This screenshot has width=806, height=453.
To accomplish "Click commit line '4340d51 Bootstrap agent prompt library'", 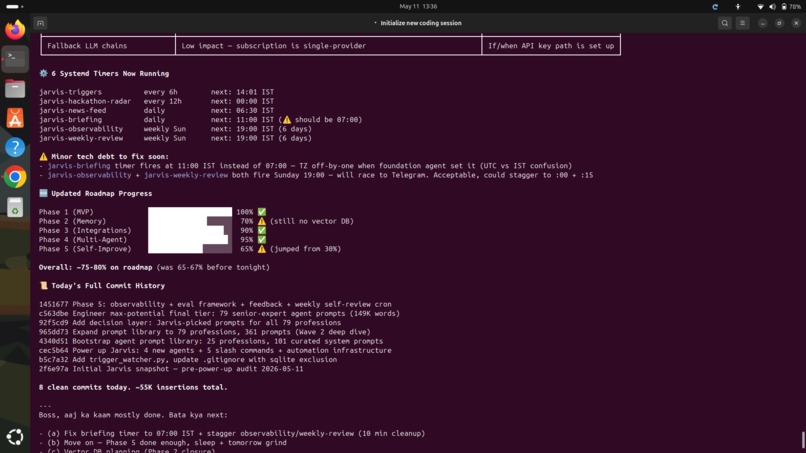I will coord(211,341).
